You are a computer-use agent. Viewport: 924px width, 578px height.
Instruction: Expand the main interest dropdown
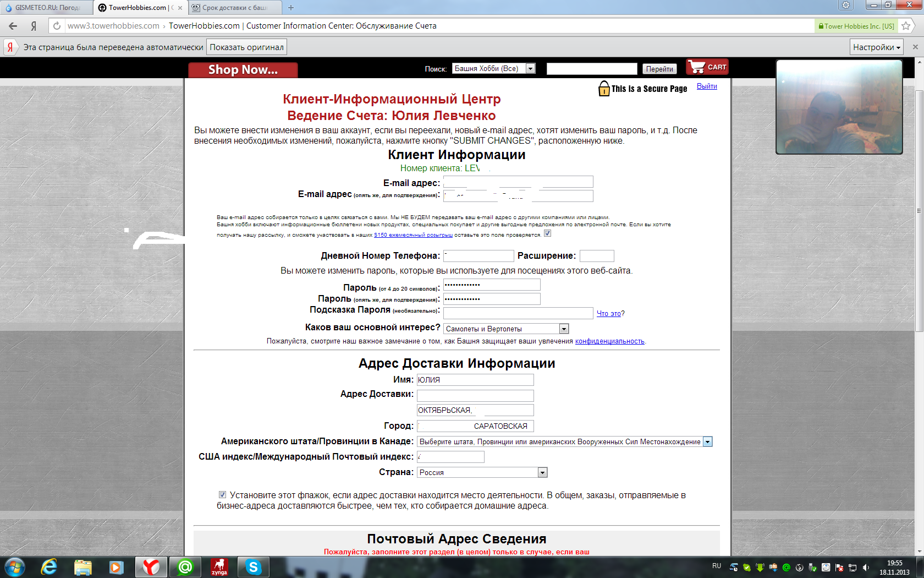pyautogui.click(x=564, y=329)
